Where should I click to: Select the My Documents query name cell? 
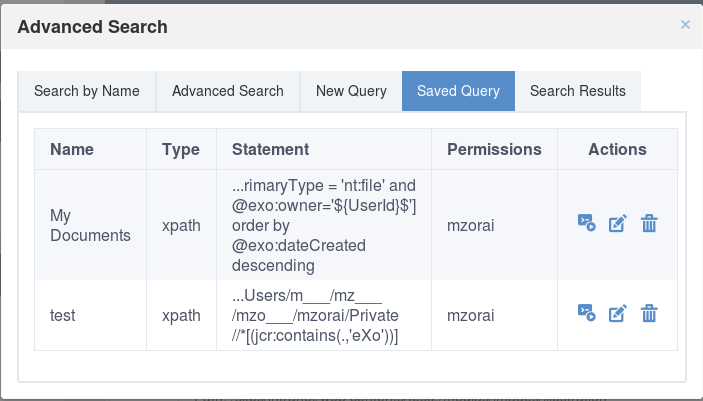tap(91, 225)
